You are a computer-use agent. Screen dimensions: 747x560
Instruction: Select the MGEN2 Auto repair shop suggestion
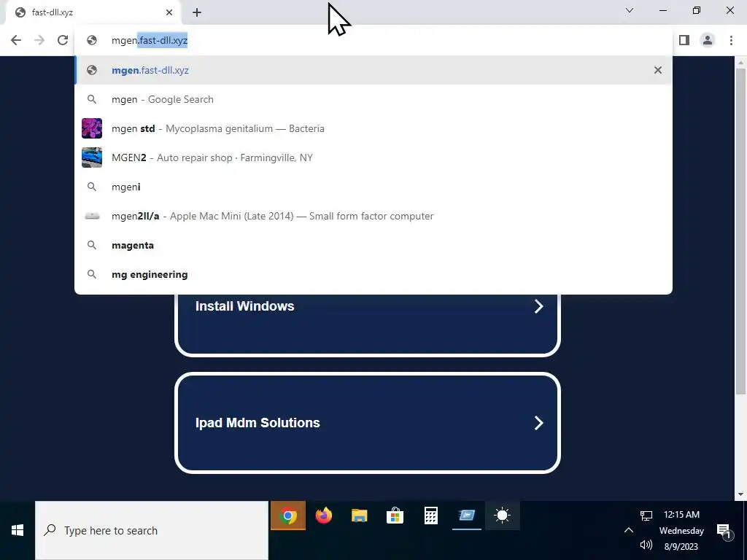tap(373, 157)
